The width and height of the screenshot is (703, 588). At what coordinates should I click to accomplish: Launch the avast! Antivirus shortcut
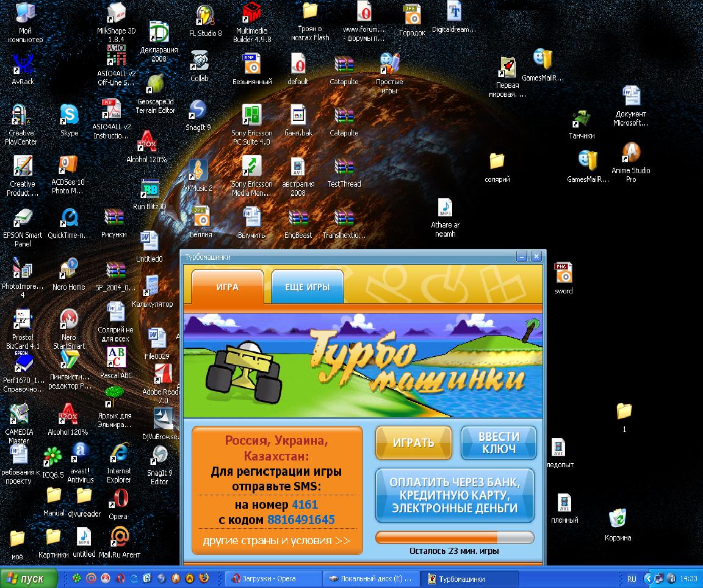tap(80, 454)
